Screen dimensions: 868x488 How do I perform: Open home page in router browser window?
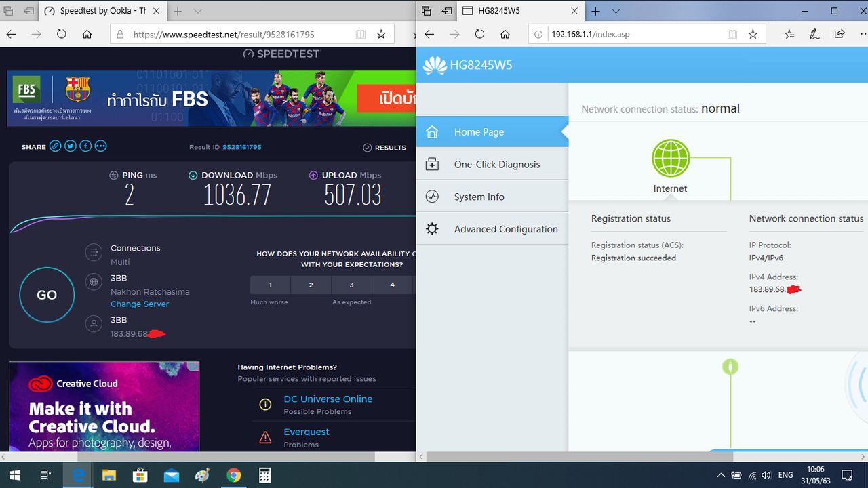click(505, 34)
